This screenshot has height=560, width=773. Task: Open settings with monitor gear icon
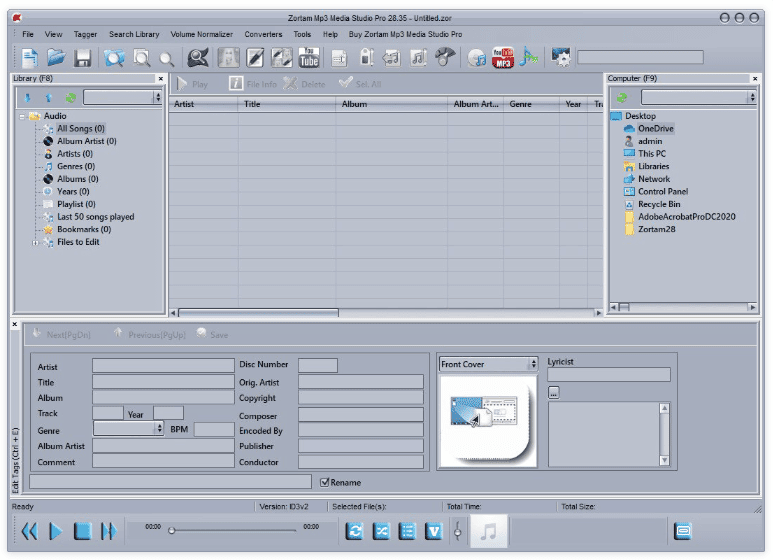(x=561, y=57)
